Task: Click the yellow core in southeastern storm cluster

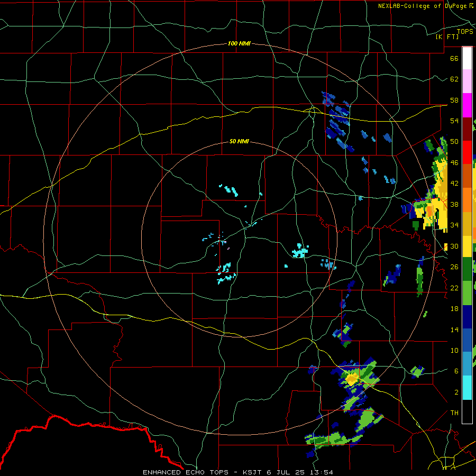Action: (352, 379)
